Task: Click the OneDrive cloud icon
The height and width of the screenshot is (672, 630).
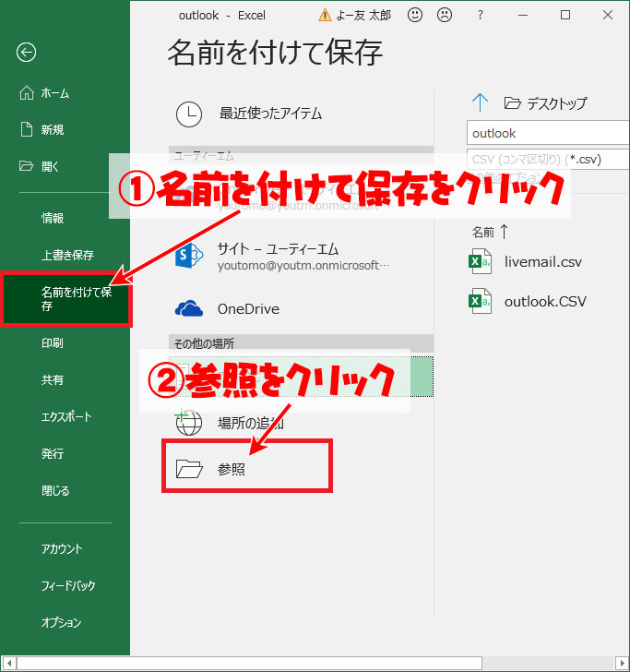Action: (x=189, y=308)
